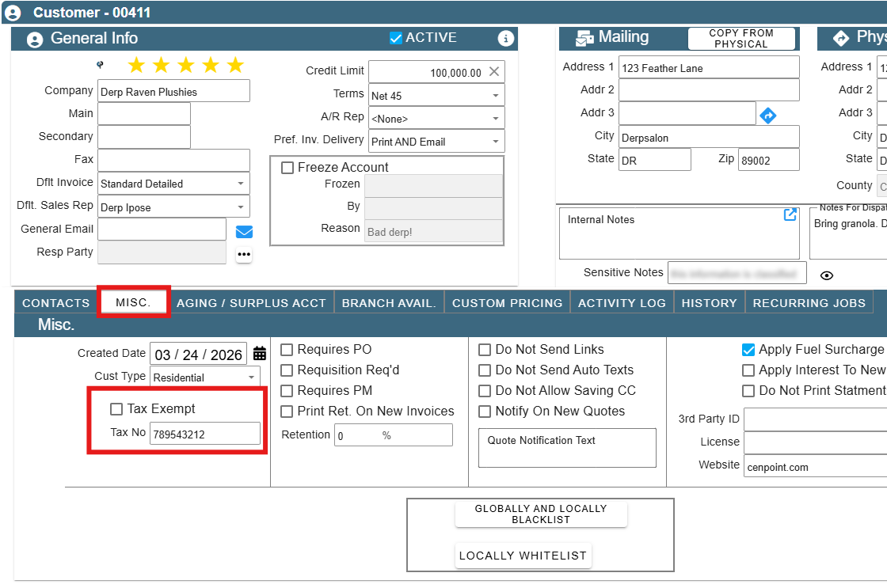Screen dimensions: 887x588
Task: Click the info icon in General Info header
Action: pos(506,39)
